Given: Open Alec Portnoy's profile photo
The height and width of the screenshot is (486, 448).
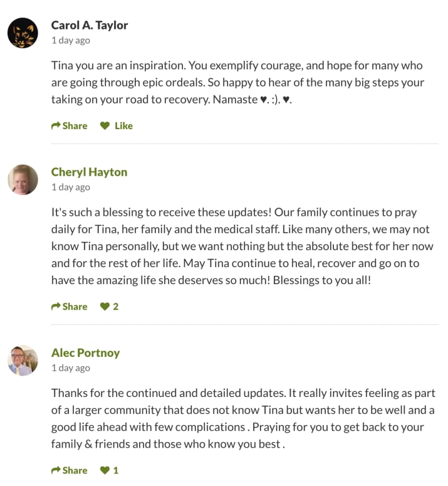Looking at the screenshot, I should (23, 360).
